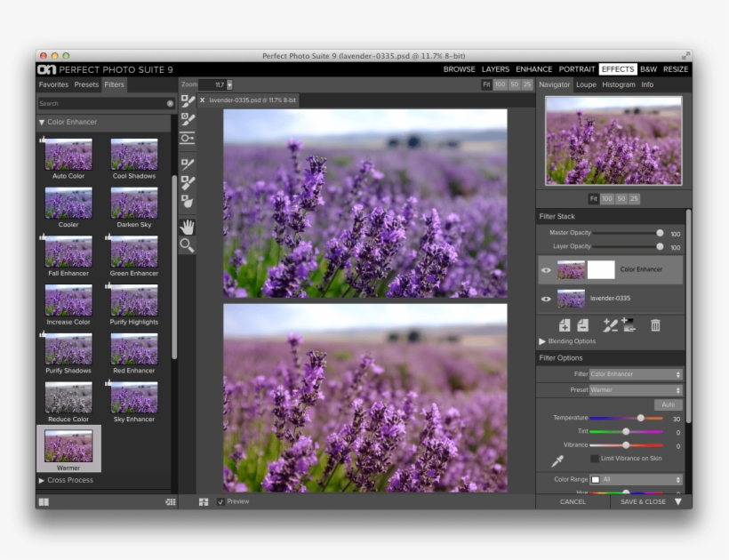Enable Limit Vibrance on Skin
Viewport: 729px width, 560px height.
(595, 459)
